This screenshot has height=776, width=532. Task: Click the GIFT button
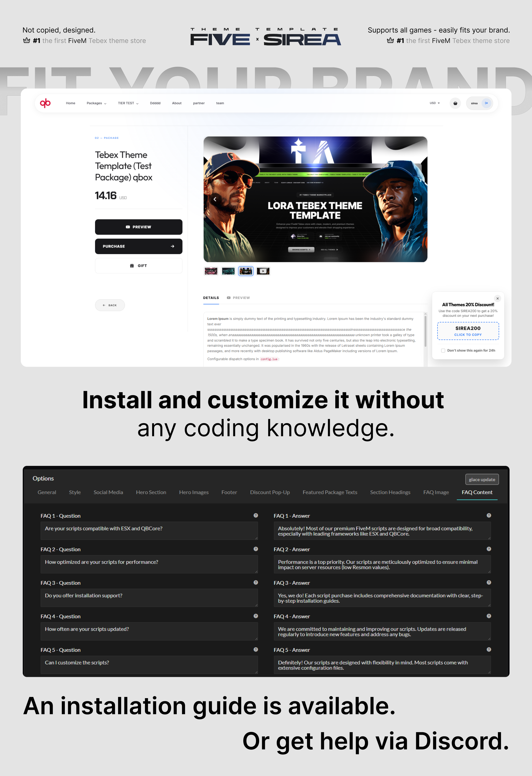(x=139, y=266)
